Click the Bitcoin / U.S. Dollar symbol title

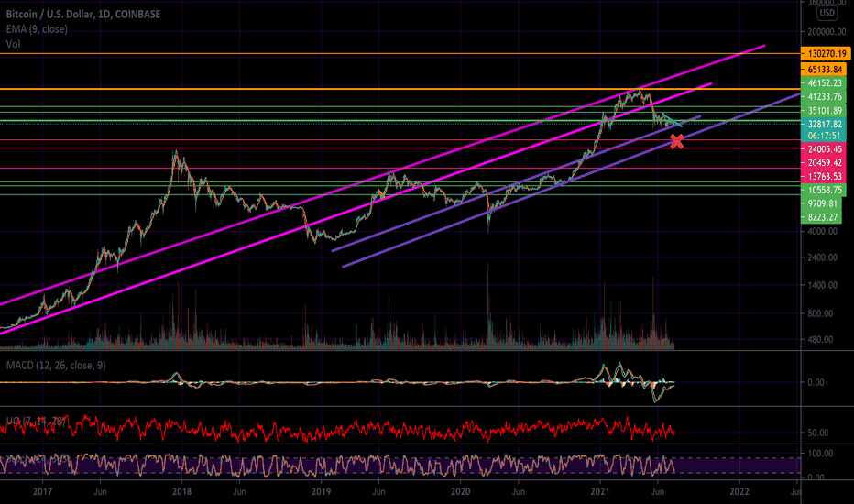(x=83, y=14)
